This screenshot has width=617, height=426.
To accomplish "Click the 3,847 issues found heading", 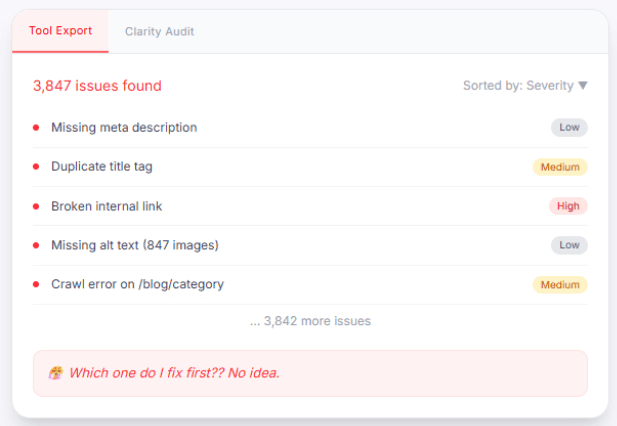I will pyautogui.click(x=97, y=86).
